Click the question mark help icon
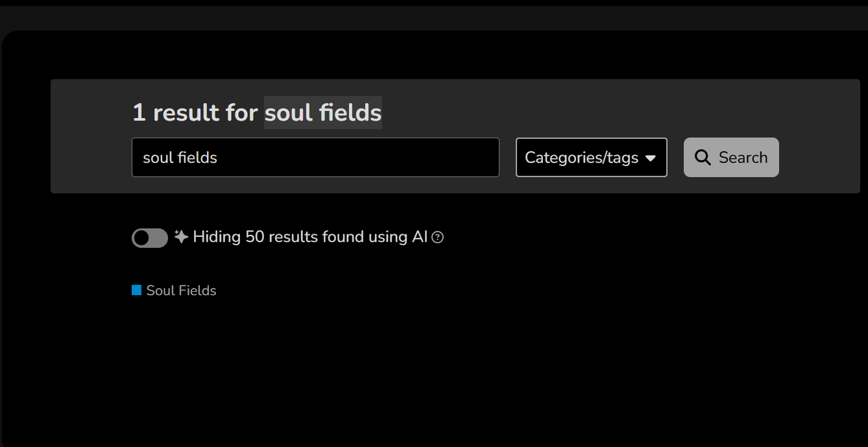868x447 pixels. coord(438,237)
